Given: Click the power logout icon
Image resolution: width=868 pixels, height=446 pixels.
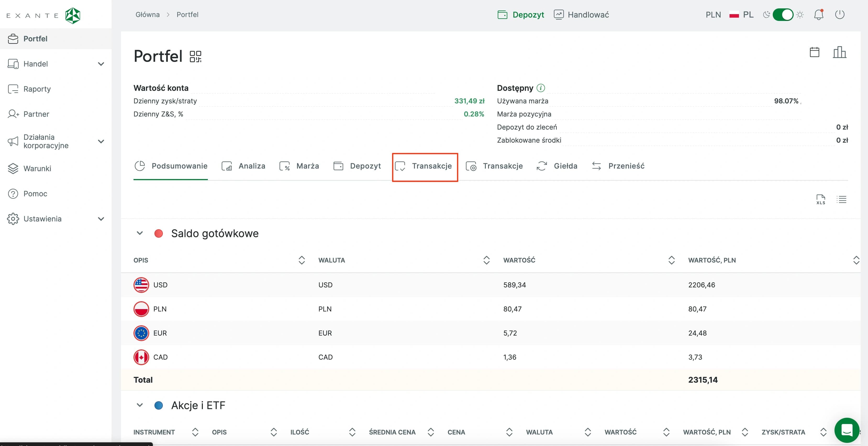Looking at the screenshot, I should pyautogui.click(x=840, y=15).
